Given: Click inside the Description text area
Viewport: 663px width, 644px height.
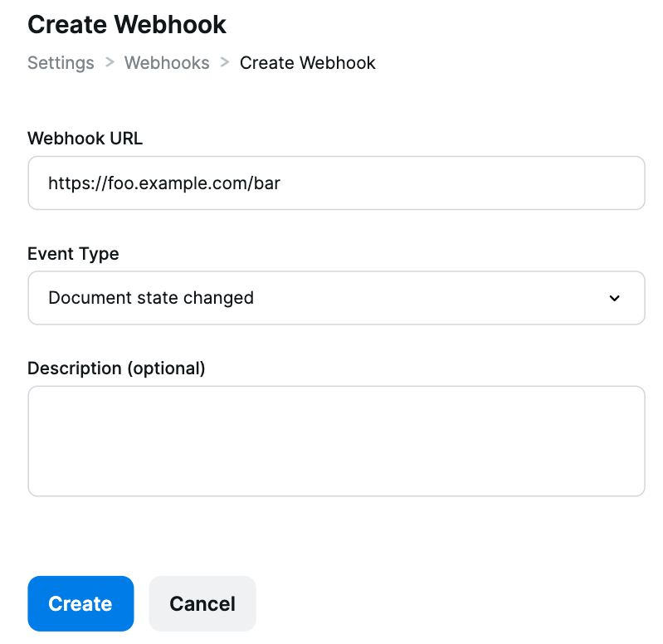Looking at the screenshot, I should point(336,441).
